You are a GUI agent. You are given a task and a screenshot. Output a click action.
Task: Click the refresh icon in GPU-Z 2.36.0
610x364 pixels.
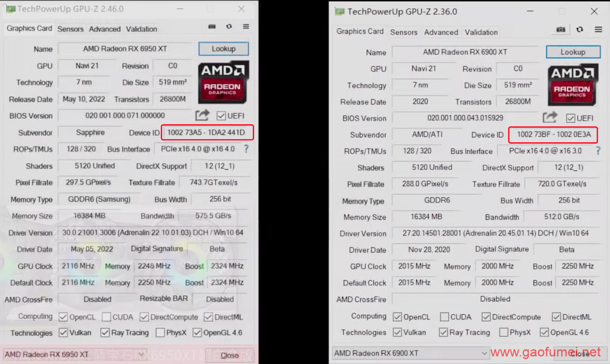point(580,29)
